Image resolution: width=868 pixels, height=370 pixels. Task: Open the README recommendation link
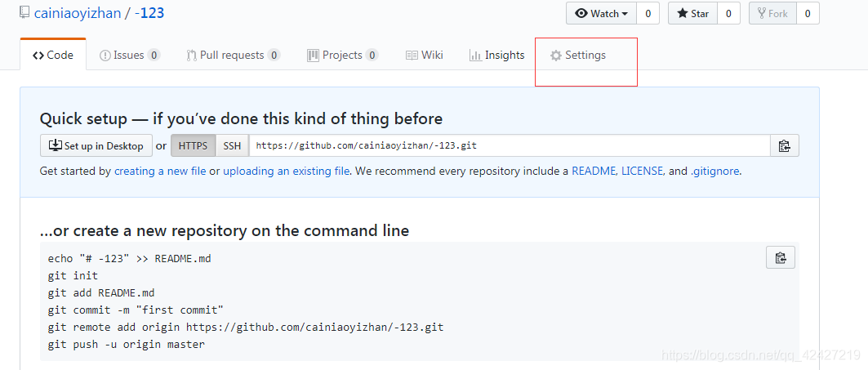point(594,172)
